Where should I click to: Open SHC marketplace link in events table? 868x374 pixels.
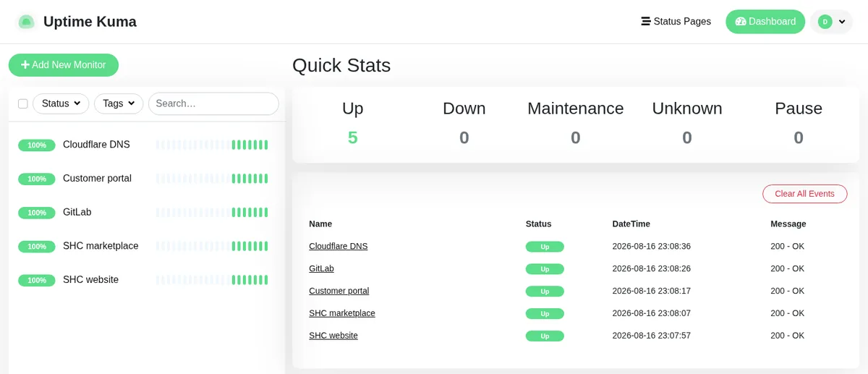point(342,313)
